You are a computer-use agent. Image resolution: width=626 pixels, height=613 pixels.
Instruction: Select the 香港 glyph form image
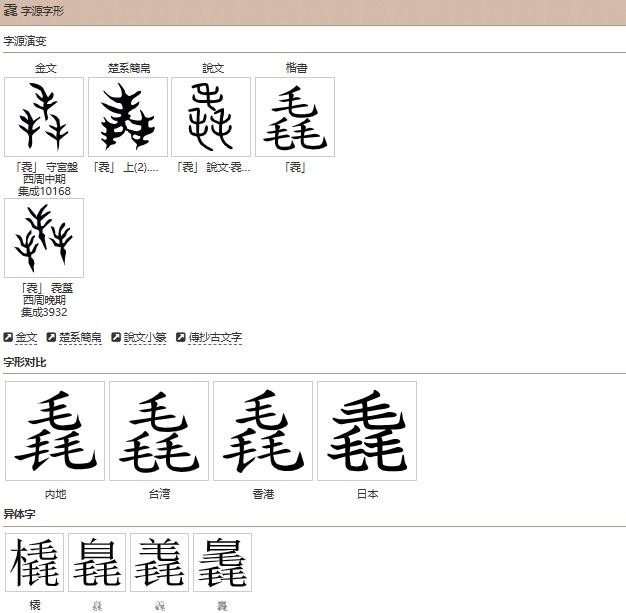pos(263,431)
